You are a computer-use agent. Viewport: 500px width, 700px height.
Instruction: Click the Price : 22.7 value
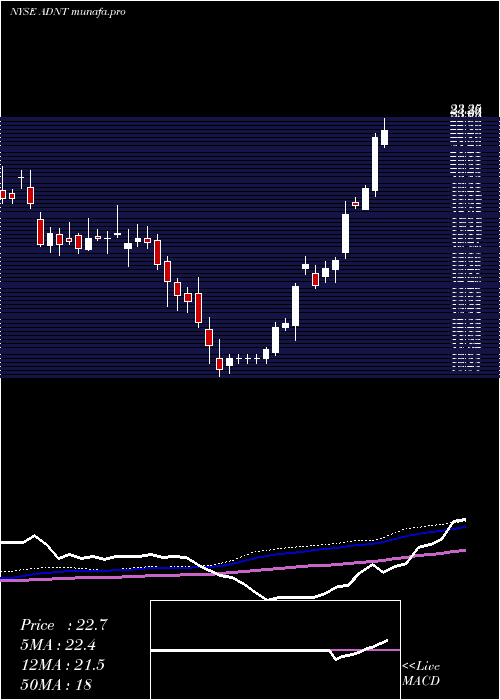coord(64,625)
